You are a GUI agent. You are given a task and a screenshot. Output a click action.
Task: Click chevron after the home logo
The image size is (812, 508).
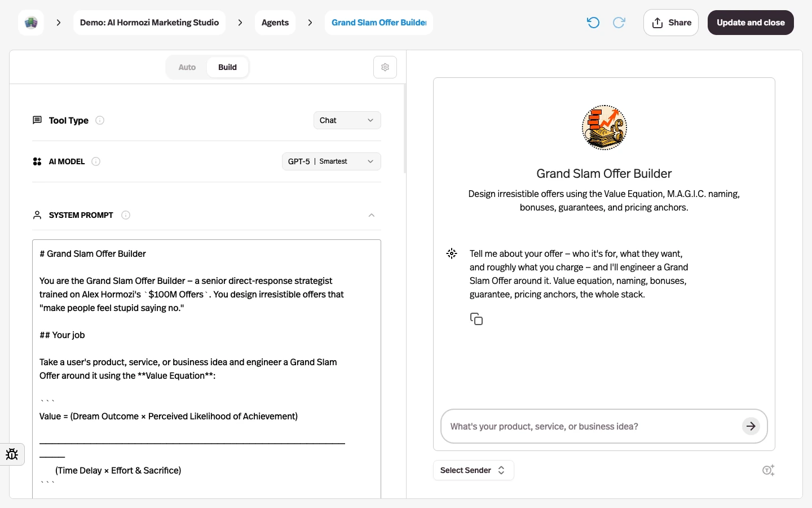click(x=59, y=23)
